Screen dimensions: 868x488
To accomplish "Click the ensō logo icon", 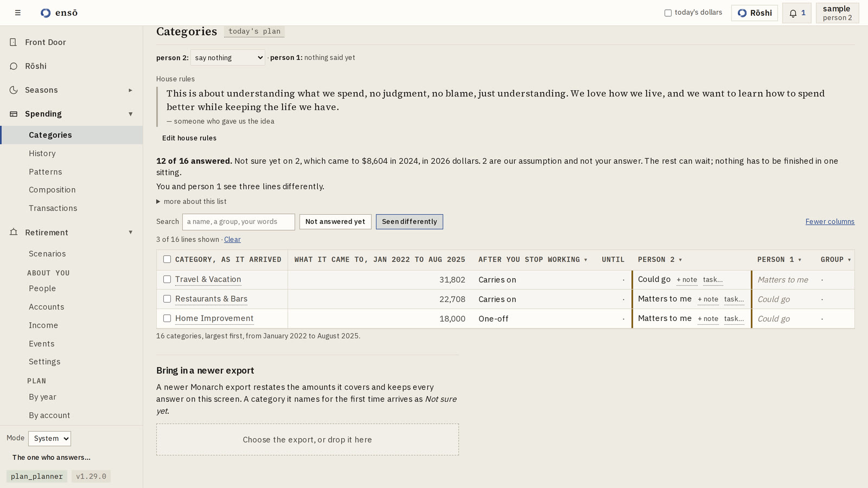I will [x=46, y=12].
